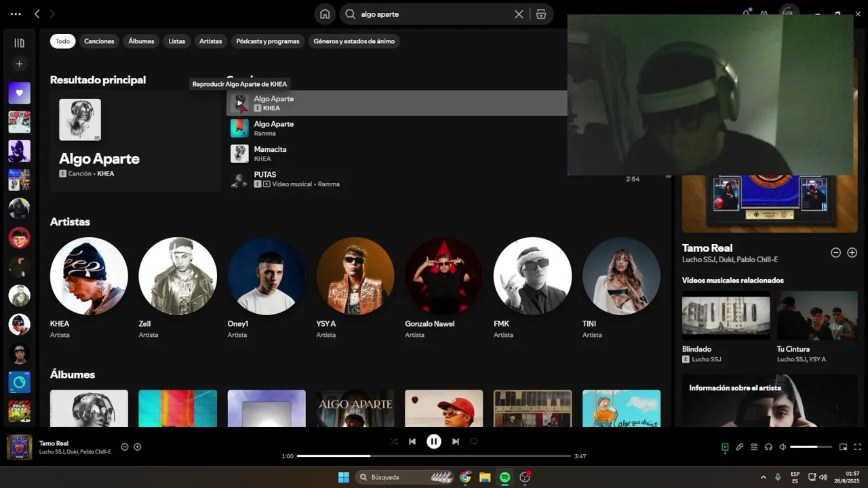Skip to previous track
This screenshot has height=488, width=868.
click(x=412, y=441)
